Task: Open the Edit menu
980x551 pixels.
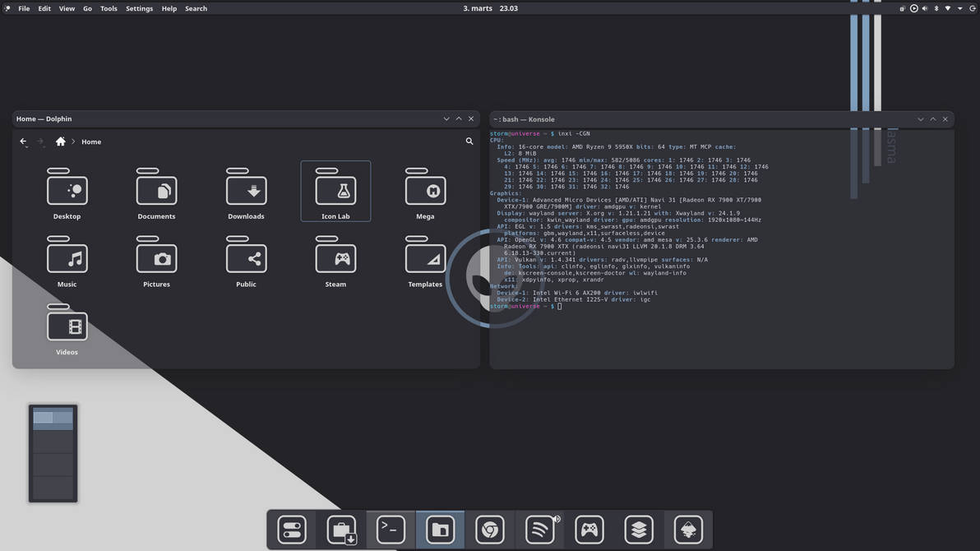Action: (44, 9)
